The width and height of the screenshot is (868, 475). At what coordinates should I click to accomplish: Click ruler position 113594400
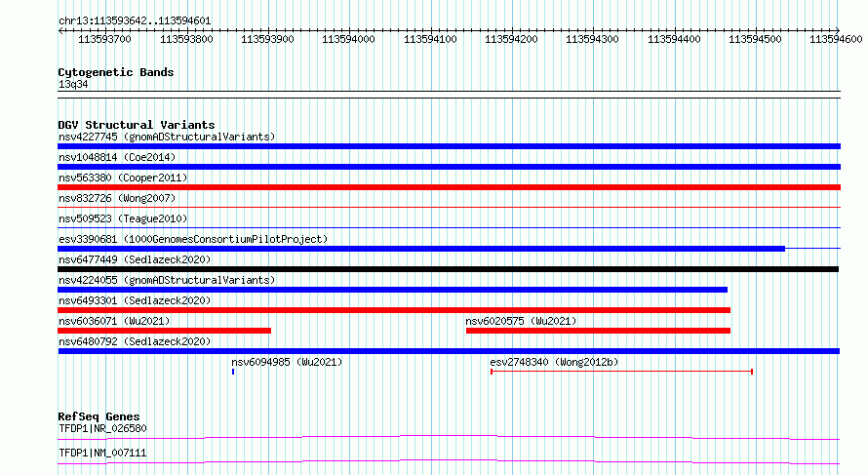[674, 39]
